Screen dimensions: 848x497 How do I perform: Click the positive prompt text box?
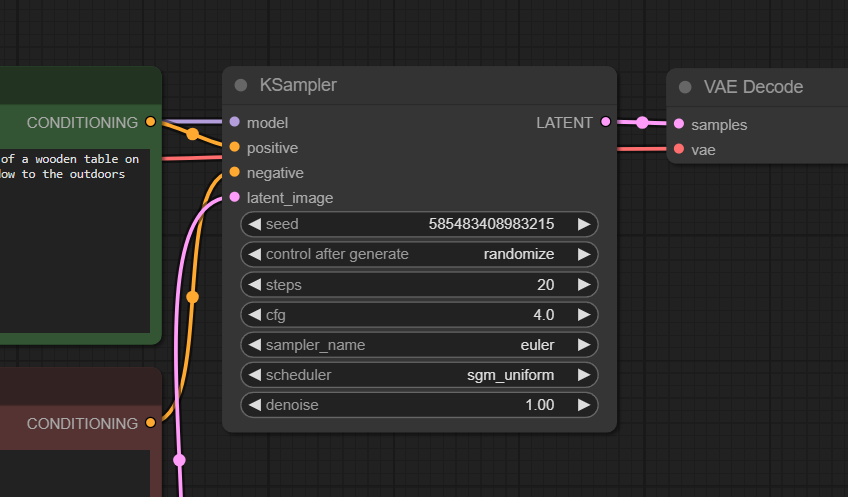[75, 241]
